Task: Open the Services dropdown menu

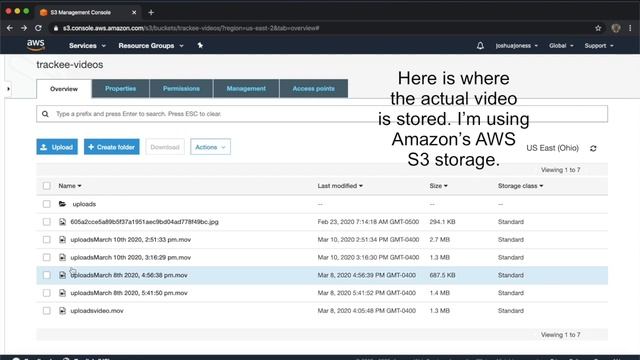Action: tap(87, 46)
